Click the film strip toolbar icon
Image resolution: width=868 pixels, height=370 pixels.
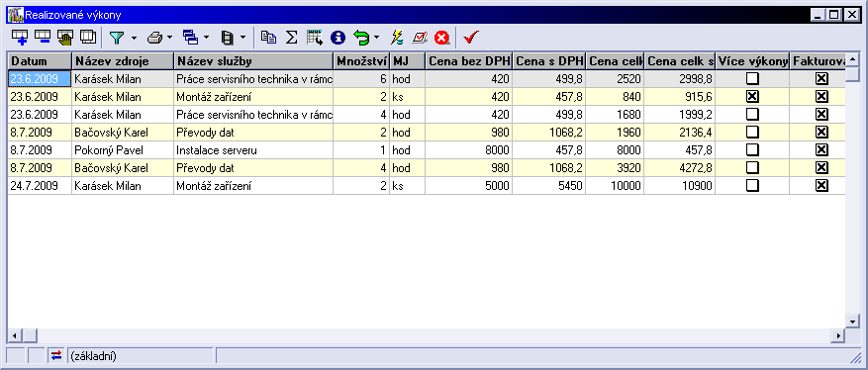228,38
